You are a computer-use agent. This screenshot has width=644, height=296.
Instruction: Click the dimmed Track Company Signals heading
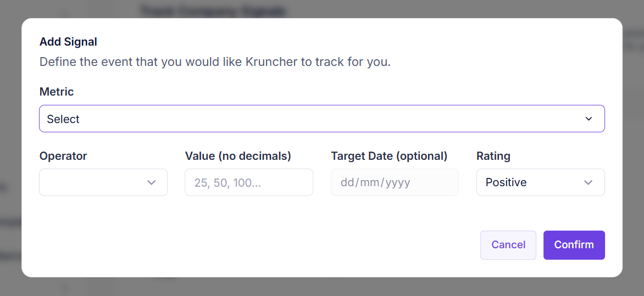[213, 10]
